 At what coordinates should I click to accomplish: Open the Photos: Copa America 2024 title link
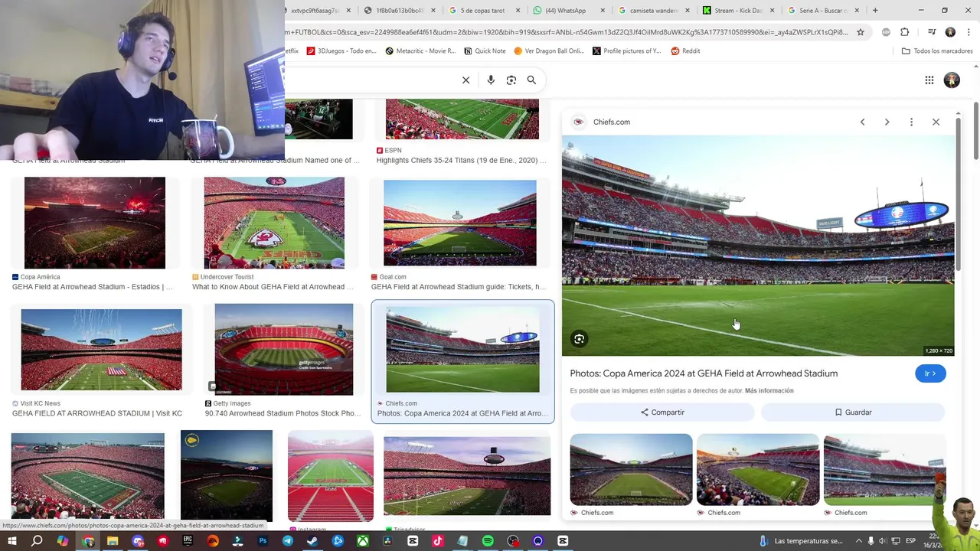pyautogui.click(x=704, y=373)
